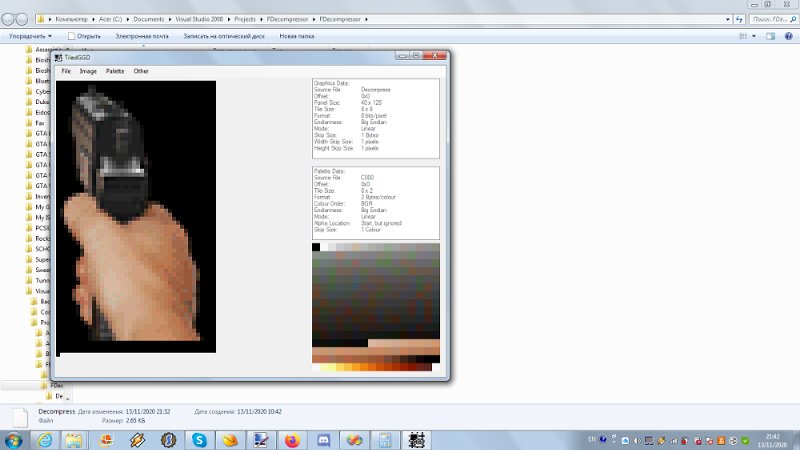The height and width of the screenshot is (450, 800).
Task: Open the Упорядочить dropdown menu
Action: click(x=30, y=36)
